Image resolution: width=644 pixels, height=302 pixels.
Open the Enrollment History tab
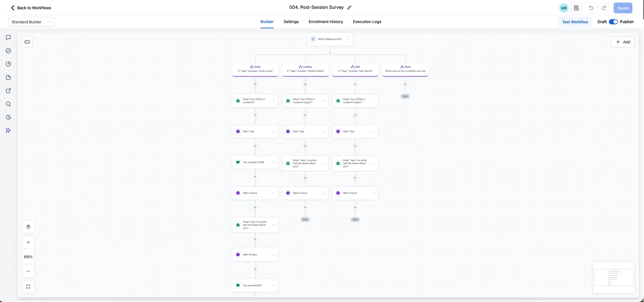pos(326,22)
